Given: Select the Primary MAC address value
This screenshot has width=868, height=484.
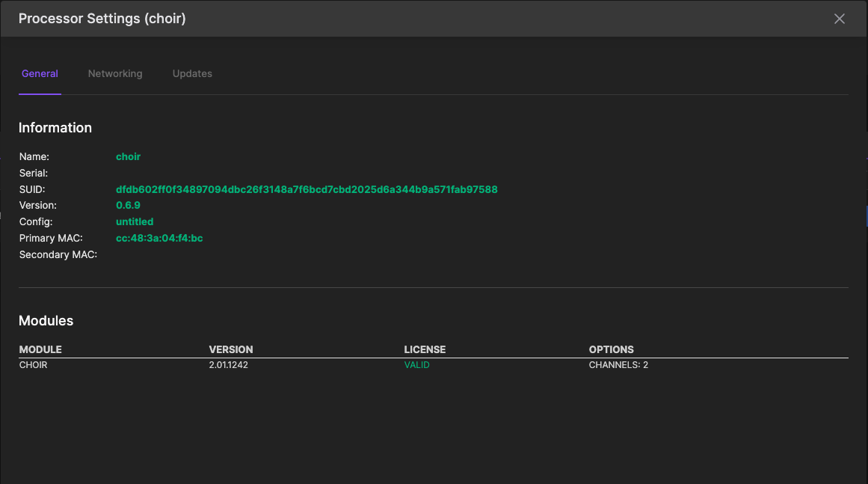Looking at the screenshot, I should tap(159, 239).
